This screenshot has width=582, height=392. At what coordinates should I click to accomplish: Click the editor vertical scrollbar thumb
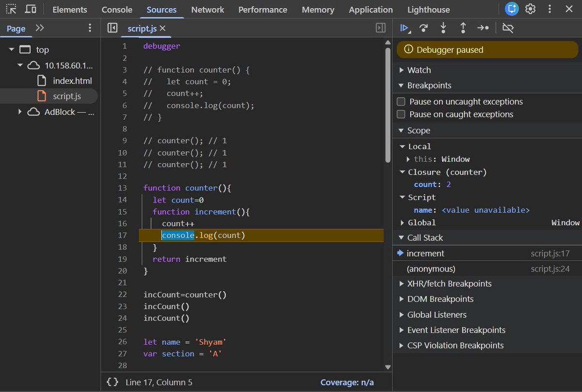pyautogui.click(x=388, y=104)
